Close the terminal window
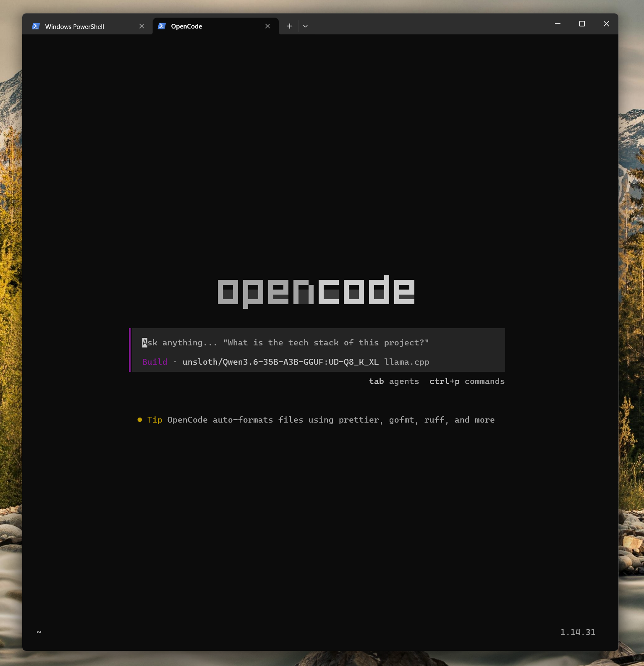644x666 pixels. pos(606,24)
